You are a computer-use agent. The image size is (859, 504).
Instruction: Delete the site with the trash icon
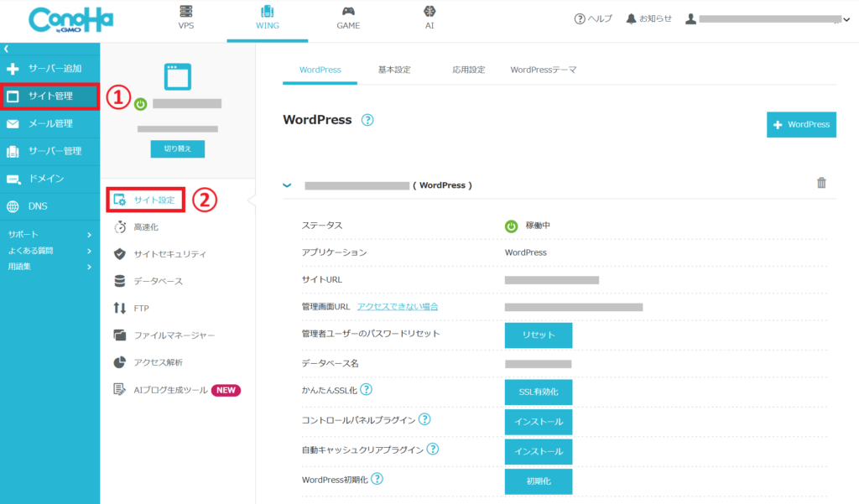click(821, 183)
